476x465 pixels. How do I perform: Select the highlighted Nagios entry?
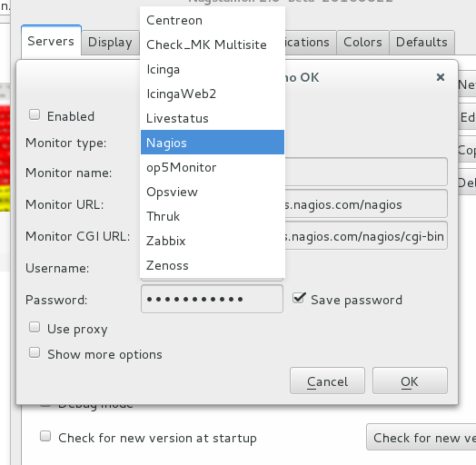pyautogui.click(x=213, y=143)
